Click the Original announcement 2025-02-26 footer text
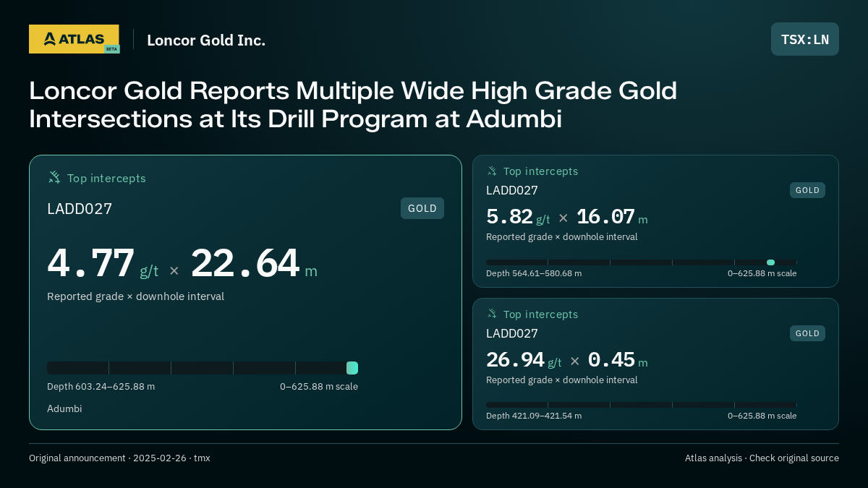Viewport: 868px width, 488px height. [119, 458]
